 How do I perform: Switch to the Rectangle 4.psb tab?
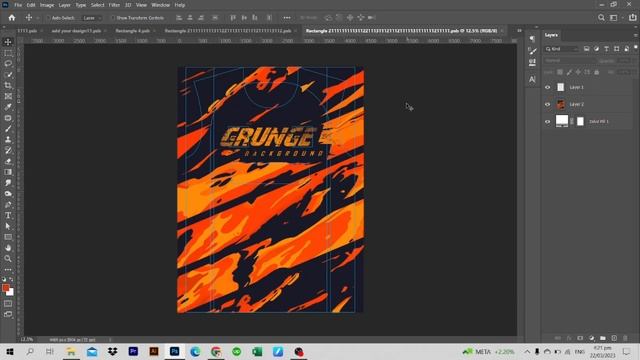click(x=133, y=31)
